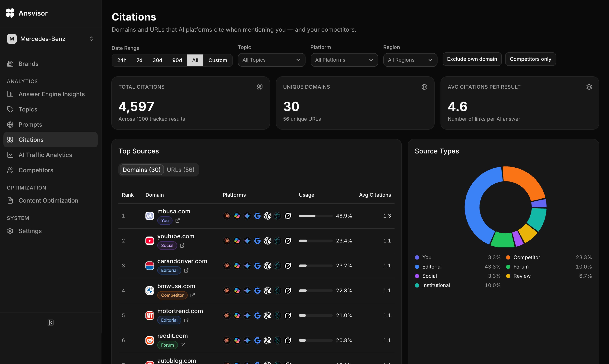Open external link for bmwusa.com
The image size is (609, 364).
coord(193,295)
